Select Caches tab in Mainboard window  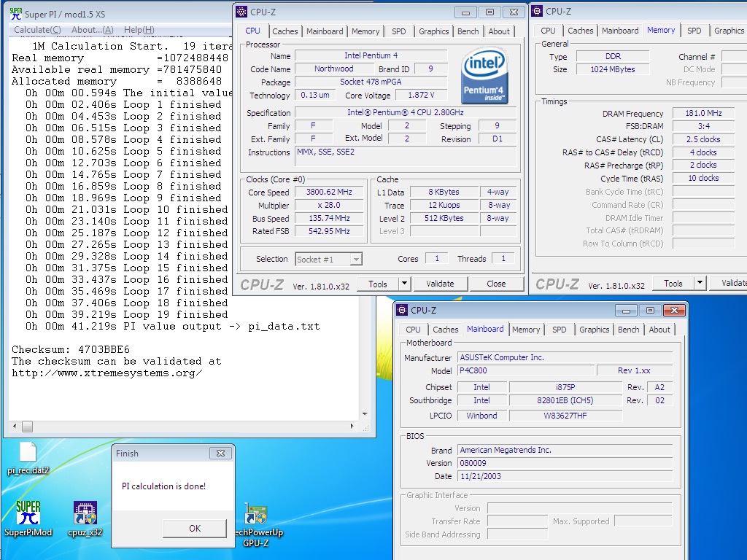click(x=446, y=330)
